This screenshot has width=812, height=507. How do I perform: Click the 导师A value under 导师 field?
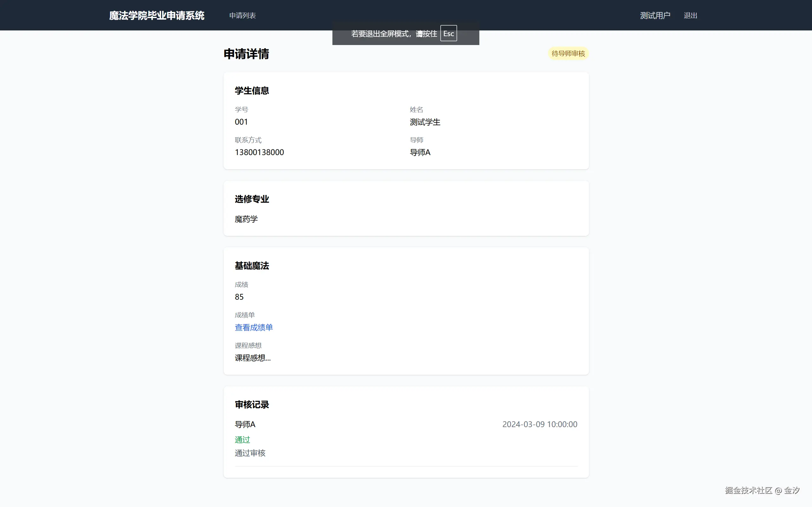[420, 152]
